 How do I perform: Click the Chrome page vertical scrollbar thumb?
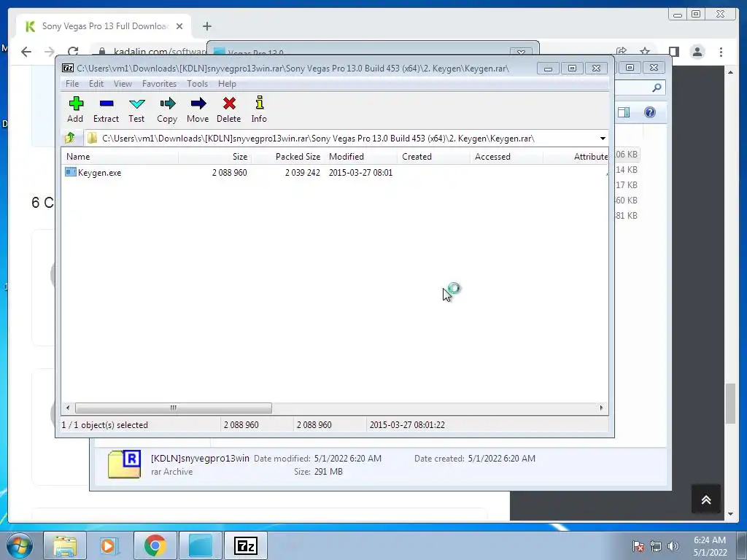(731, 402)
